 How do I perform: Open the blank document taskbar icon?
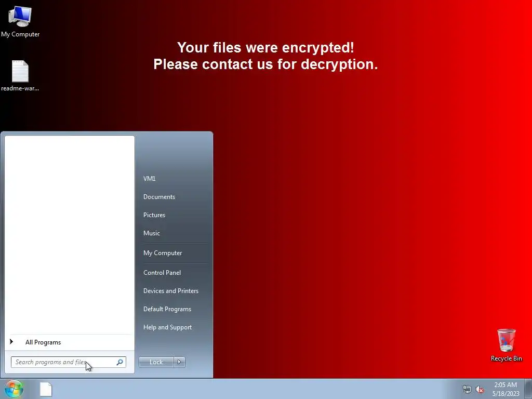click(46, 389)
